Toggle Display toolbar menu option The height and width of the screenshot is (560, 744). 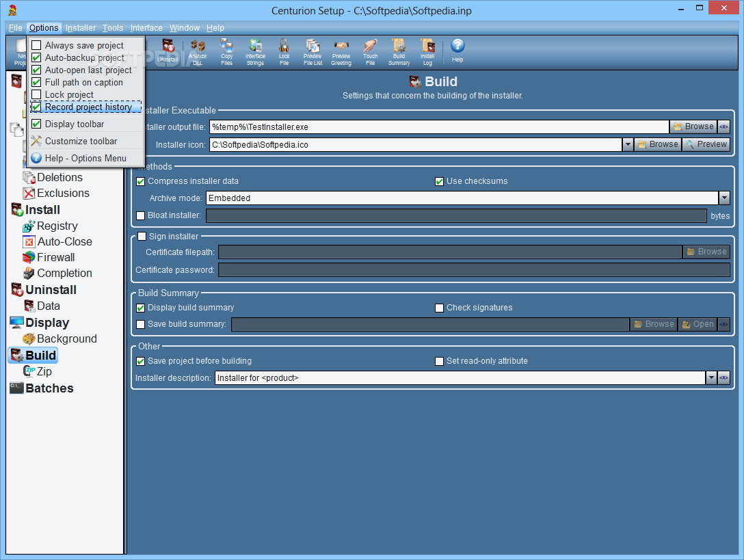(x=85, y=124)
